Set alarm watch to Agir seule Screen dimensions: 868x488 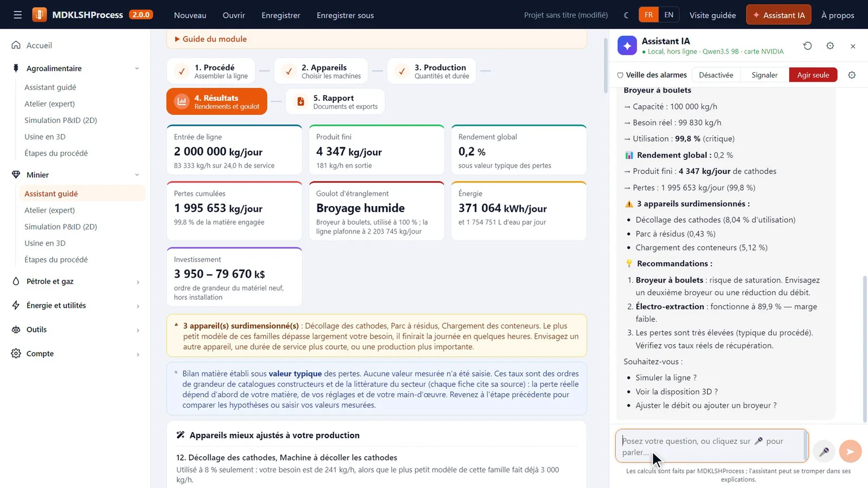coord(813,75)
